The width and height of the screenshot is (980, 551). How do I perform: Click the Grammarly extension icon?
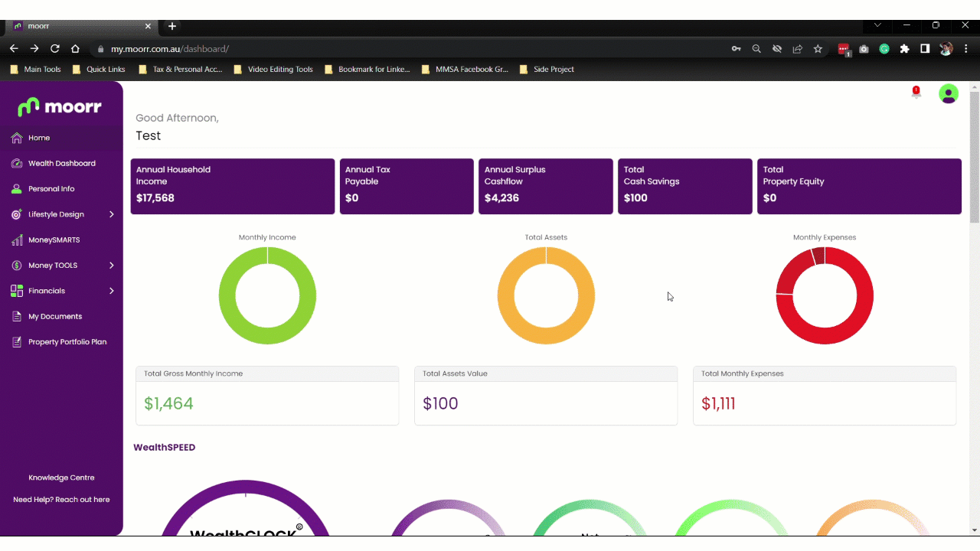(884, 49)
